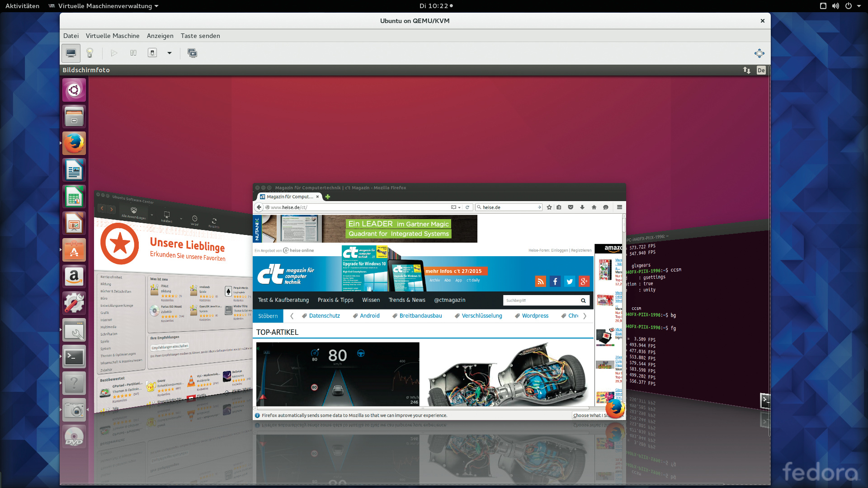Screen dimensions: 868x488
Task: Open Firefox in the Ubuntu launcher
Action: tap(74, 144)
